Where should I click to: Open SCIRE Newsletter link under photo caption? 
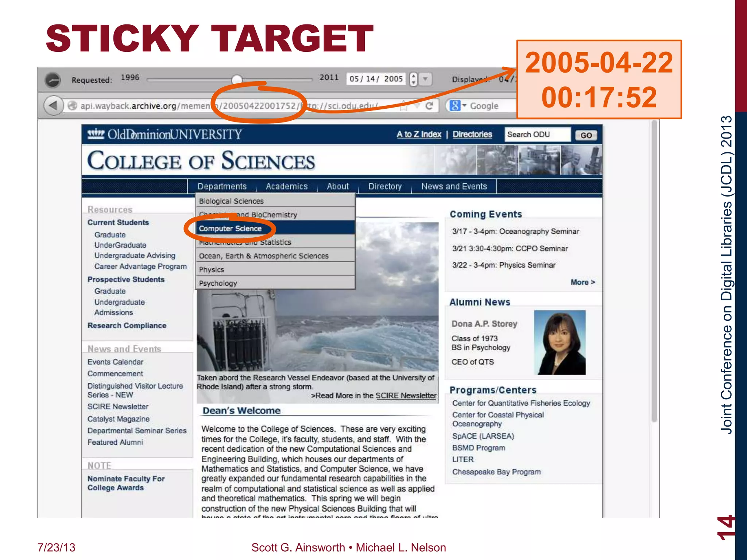[406, 396]
